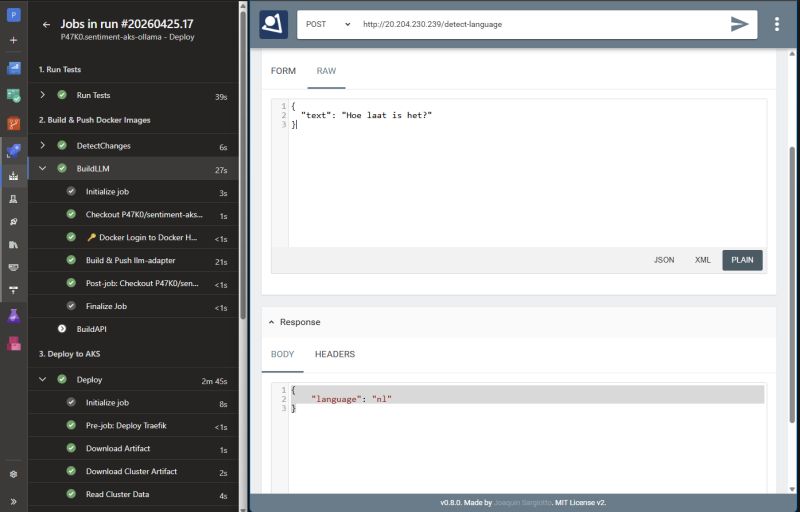The width and height of the screenshot is (800, 512).
Task: Click the green success icon next to BuildLLM
Action: (x=62, y=168)
